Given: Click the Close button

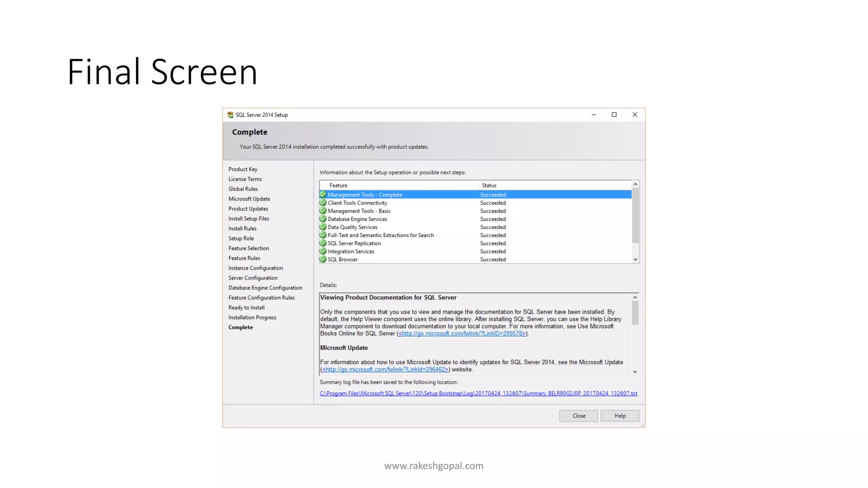Looking at the screenshot, I should click(x=579, y=416).
